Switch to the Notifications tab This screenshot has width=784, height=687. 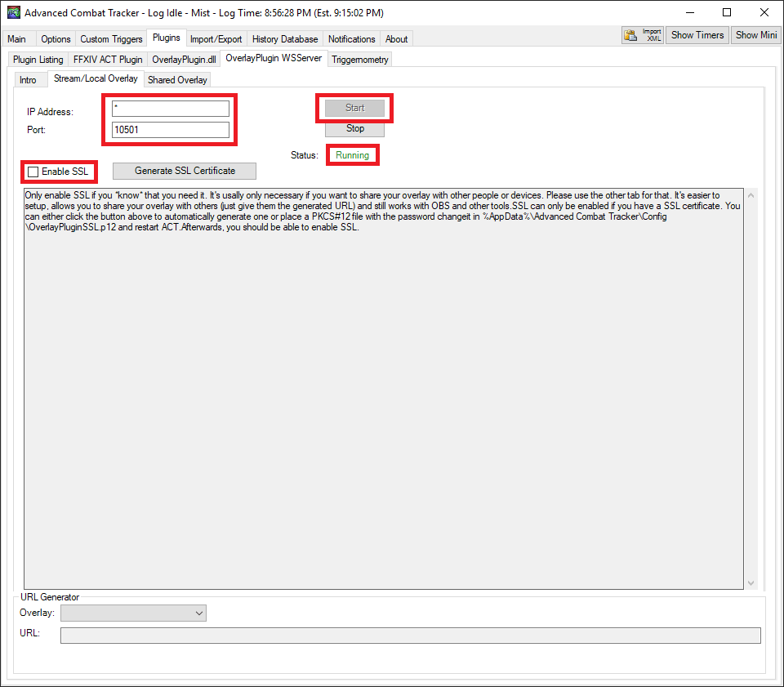351,38
